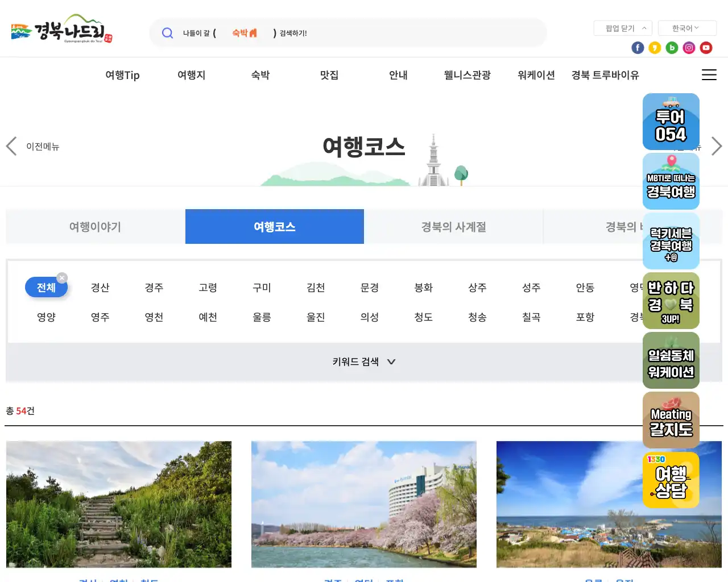Image resolution: width=728 pixels, height=582 pixels.
Task: Open the Facebook social icon
Action: [638, 48]
